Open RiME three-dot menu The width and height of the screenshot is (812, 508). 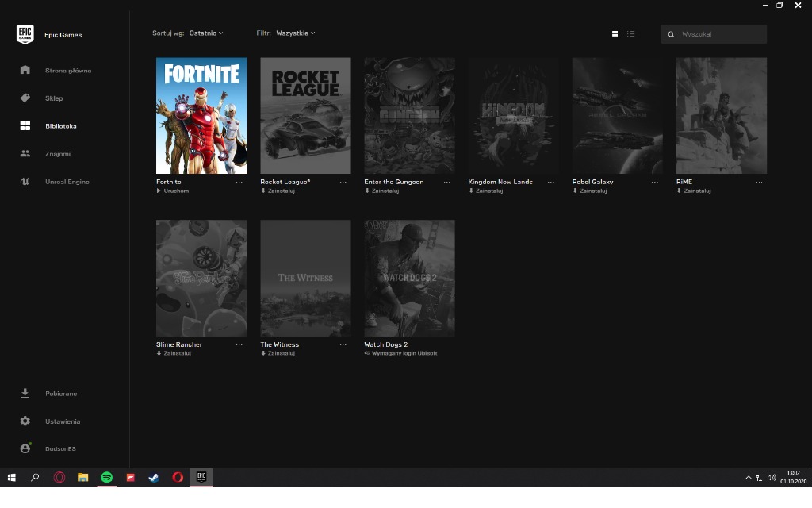click(759, 182)
